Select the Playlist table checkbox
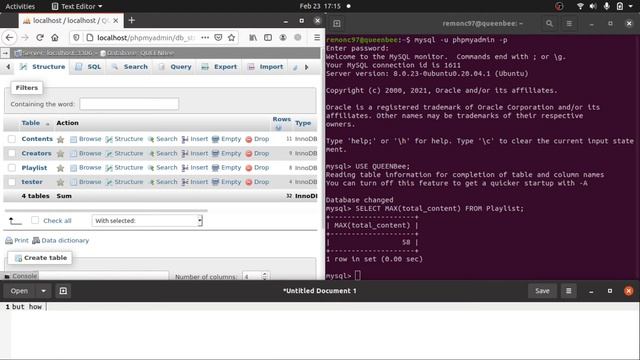This screenshot has width=640, height=360. click(x=12, y=168)
